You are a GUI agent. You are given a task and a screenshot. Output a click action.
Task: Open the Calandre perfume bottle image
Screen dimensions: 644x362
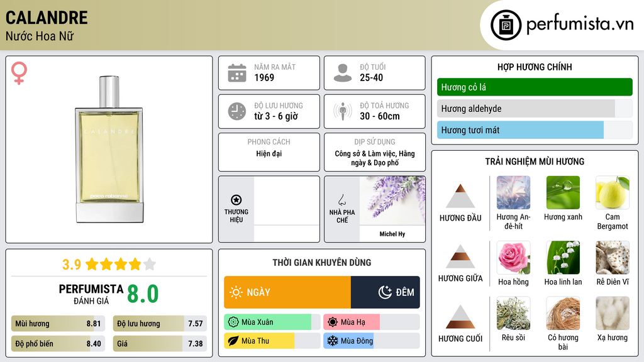tap(109, 150)
